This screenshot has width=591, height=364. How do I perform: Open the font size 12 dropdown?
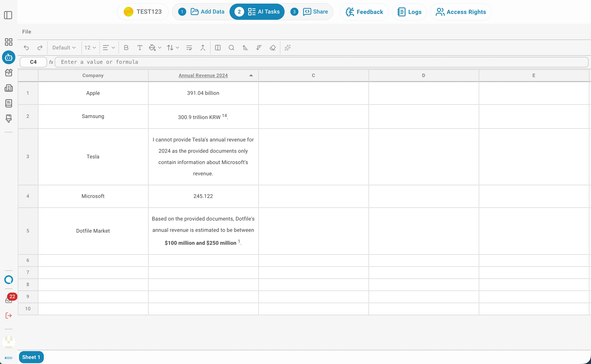tap(90, 48)
